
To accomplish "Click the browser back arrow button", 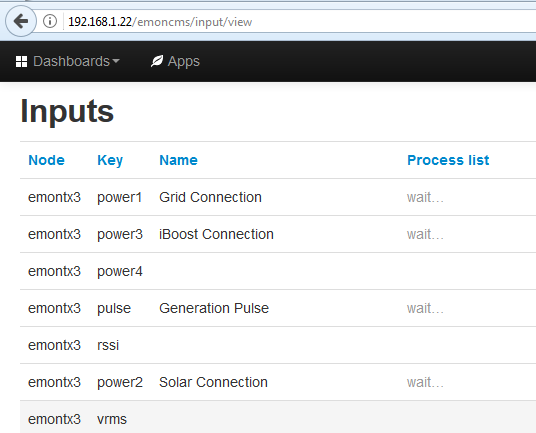I will [x=21, y=21].
